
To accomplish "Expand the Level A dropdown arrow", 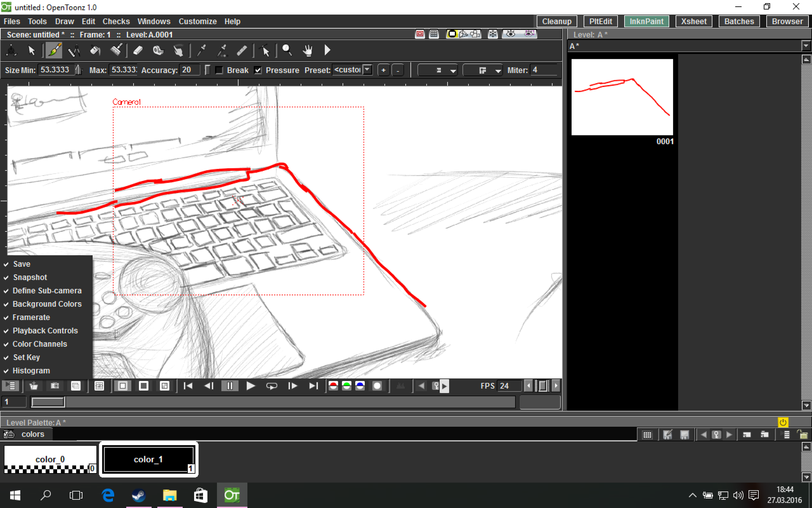I will tap(806, 46).
